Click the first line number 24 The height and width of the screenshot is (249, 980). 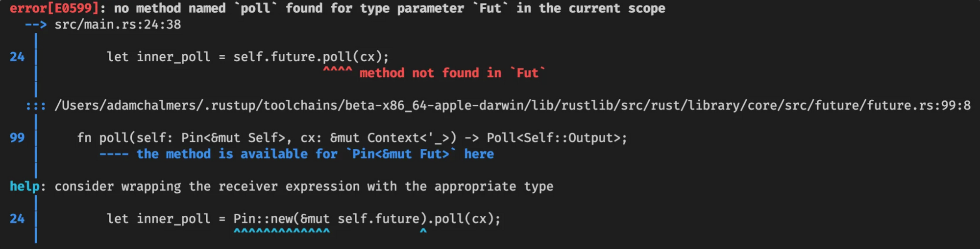click(x=17, y=57)
